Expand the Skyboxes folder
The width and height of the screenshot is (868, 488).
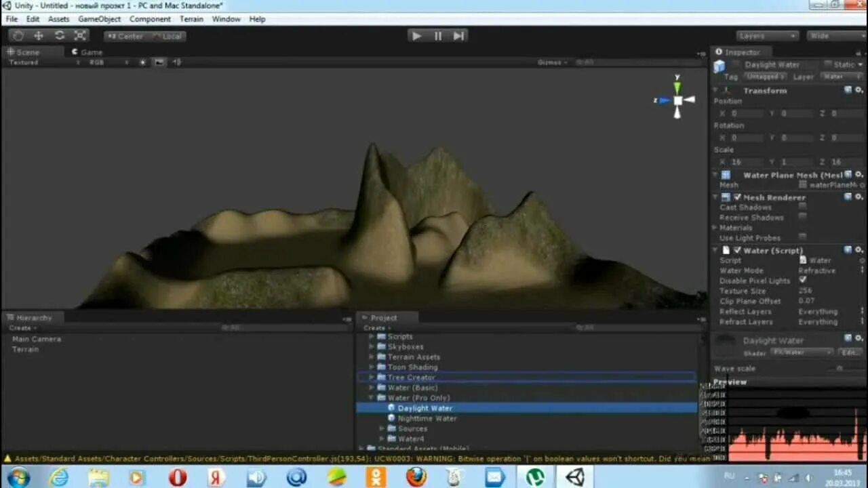tap(371, 347)
